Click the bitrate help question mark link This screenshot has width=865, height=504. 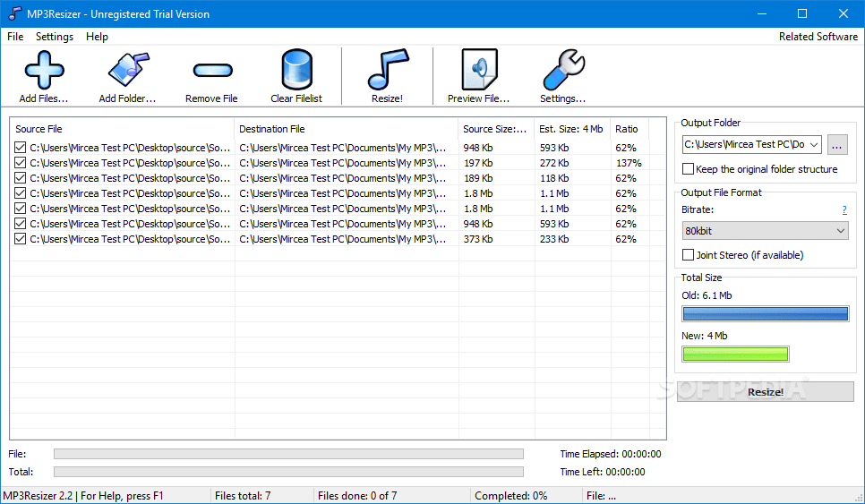tap(844, 209)
